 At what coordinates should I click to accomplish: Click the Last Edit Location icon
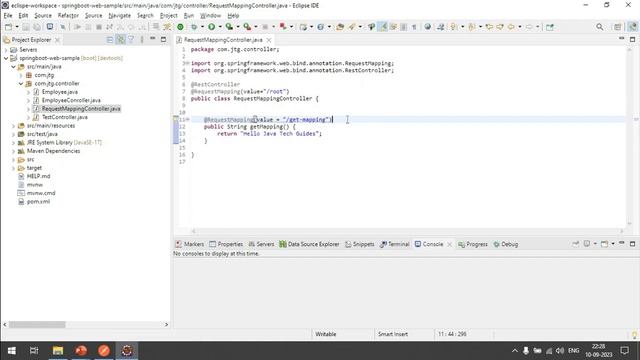[489, 27]
